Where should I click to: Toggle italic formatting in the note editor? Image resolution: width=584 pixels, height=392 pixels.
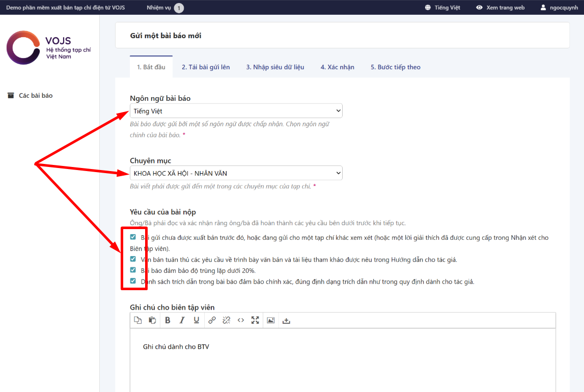(x=182, y=320)
